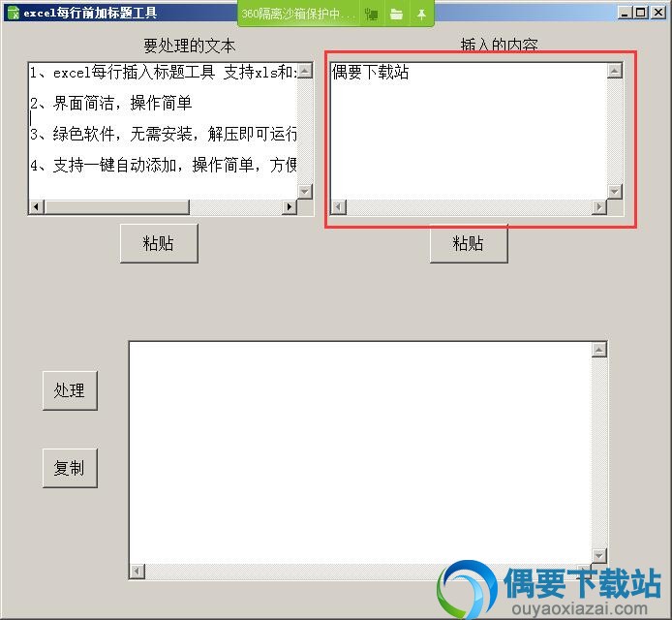
Task: Minimize the excel每行前加标题工具 window
Action: point(625,13)
